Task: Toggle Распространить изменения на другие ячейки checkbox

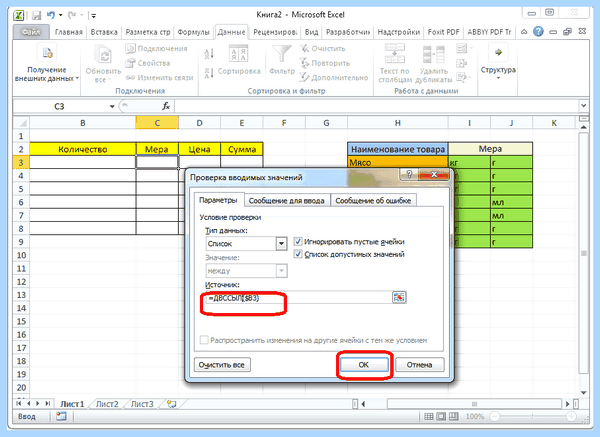Action: coord(204,340)
